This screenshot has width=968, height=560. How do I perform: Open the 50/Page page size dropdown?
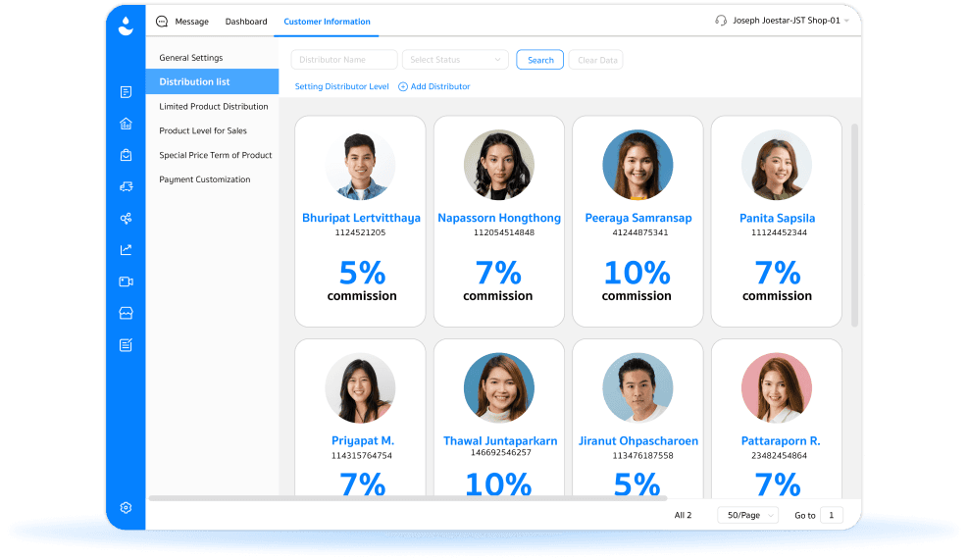click(x=747, y=515)
